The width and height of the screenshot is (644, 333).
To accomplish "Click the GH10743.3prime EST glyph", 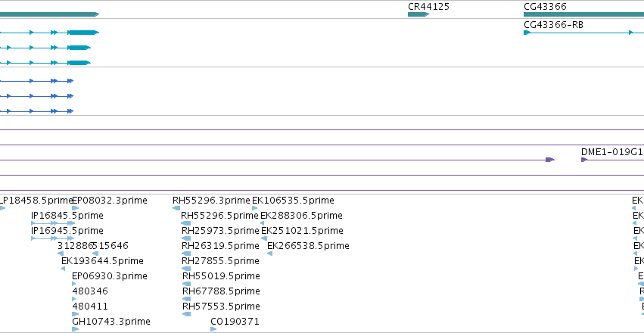I will (75, 329).
